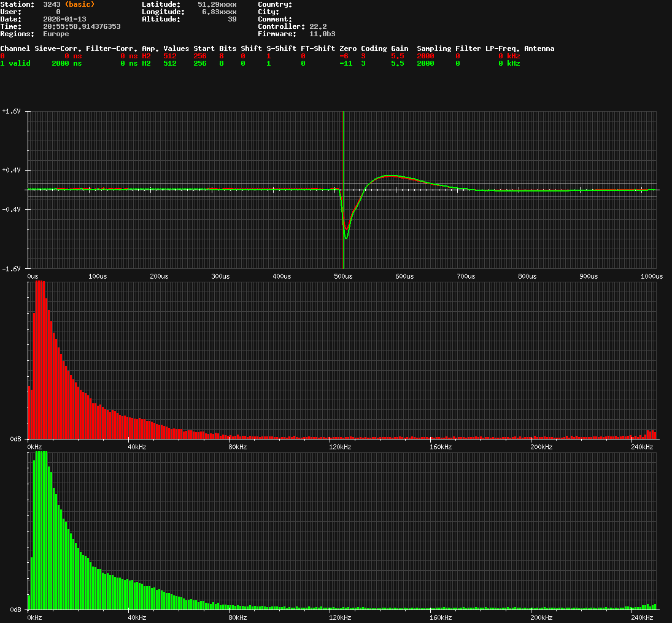Screen dimensions: 672x623
Task: Click the 0dB label of the red spectrum
Action: [x=17, y=439]
